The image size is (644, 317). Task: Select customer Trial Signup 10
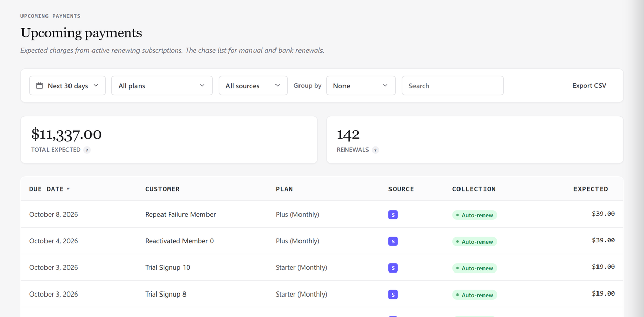(x=168, y=267)
